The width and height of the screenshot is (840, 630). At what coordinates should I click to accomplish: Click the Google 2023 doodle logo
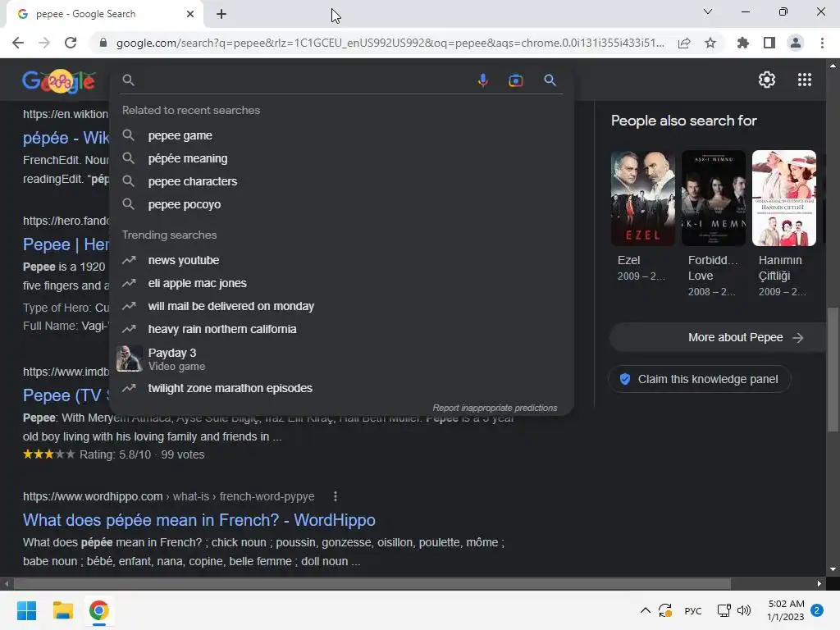click(x=59, y=81)
